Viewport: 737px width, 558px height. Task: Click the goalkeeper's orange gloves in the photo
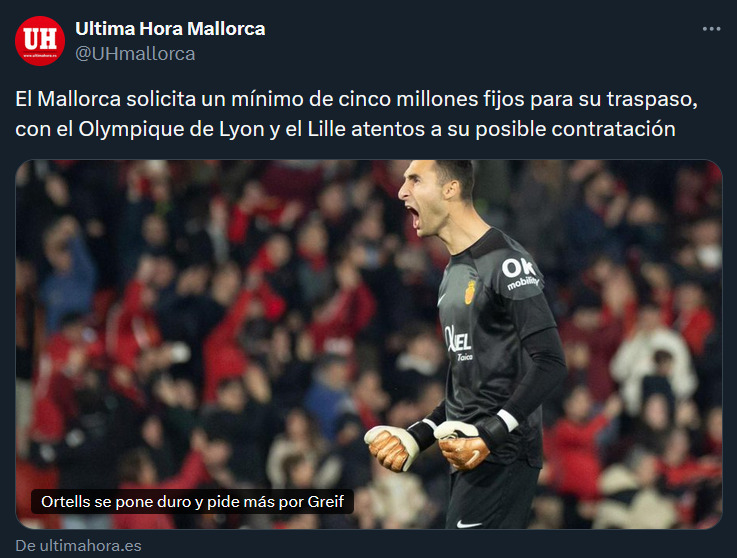click(427, 447)
